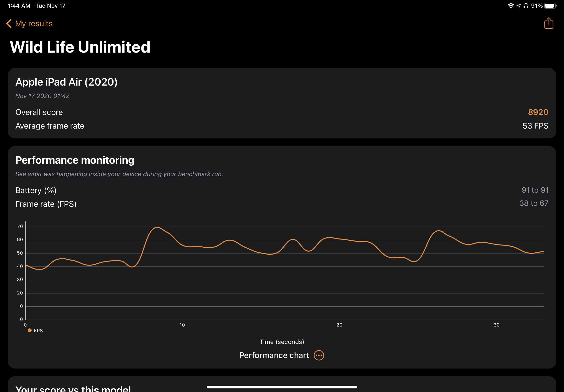Tap the battery icon in status bar
Viewport: 564px width, 392px height.
pos(550,6)
